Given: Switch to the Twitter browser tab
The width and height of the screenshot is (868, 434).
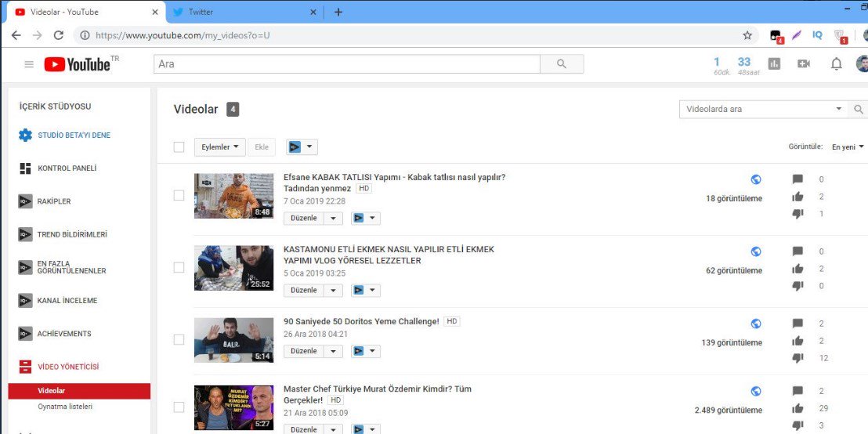Looking at the screenshot, I should tap(244, 12).
